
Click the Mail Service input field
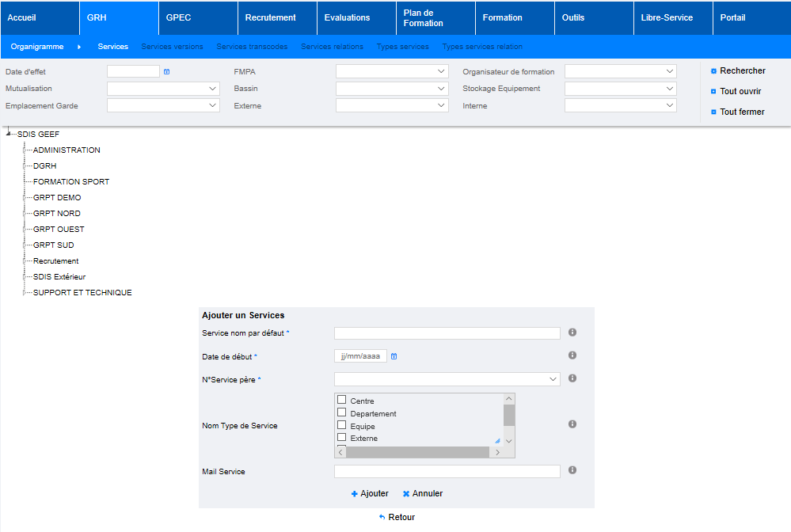(x=447, y=471)
